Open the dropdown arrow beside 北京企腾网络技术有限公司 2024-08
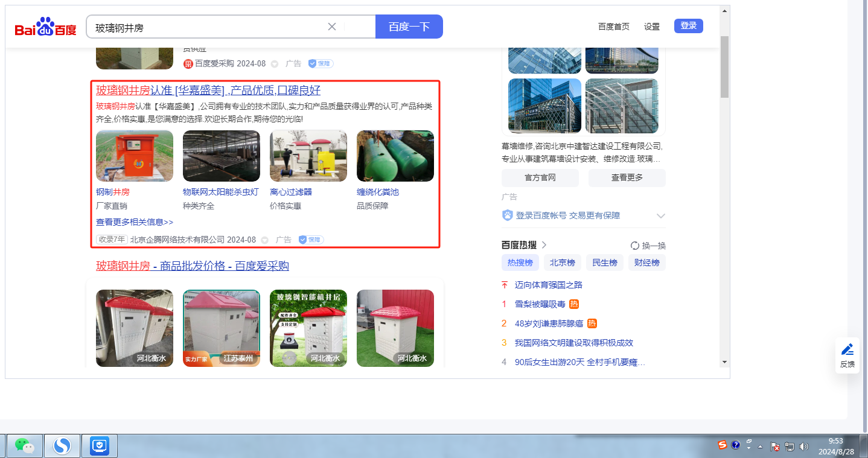The image size is (868, 458). coord(264,240)
